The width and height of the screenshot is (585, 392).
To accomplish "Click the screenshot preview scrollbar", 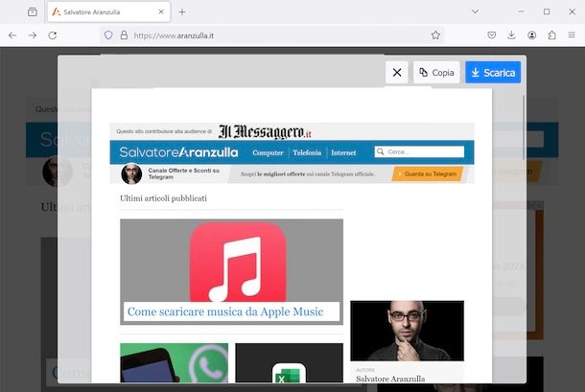I will [x=524, y=127].
